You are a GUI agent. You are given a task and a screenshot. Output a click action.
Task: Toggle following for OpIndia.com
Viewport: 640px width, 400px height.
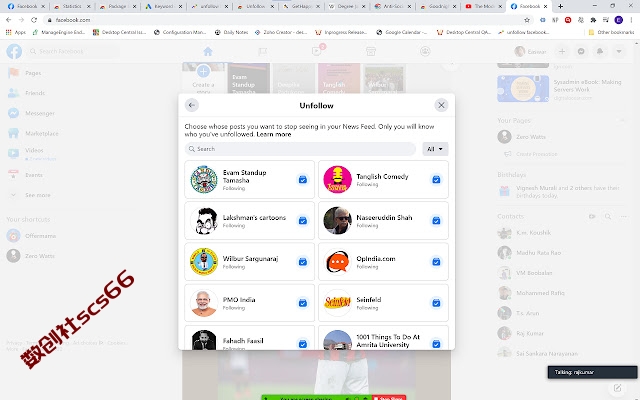pos(436,262)
